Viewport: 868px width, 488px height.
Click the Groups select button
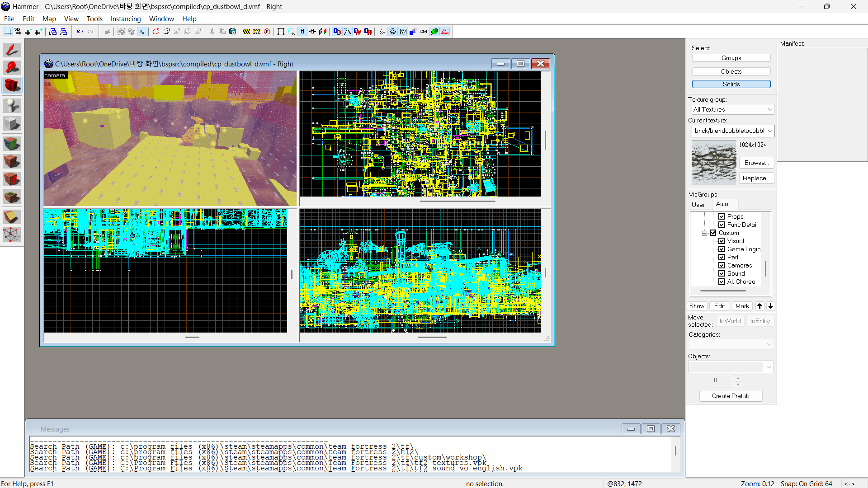(x=731, y=58)
